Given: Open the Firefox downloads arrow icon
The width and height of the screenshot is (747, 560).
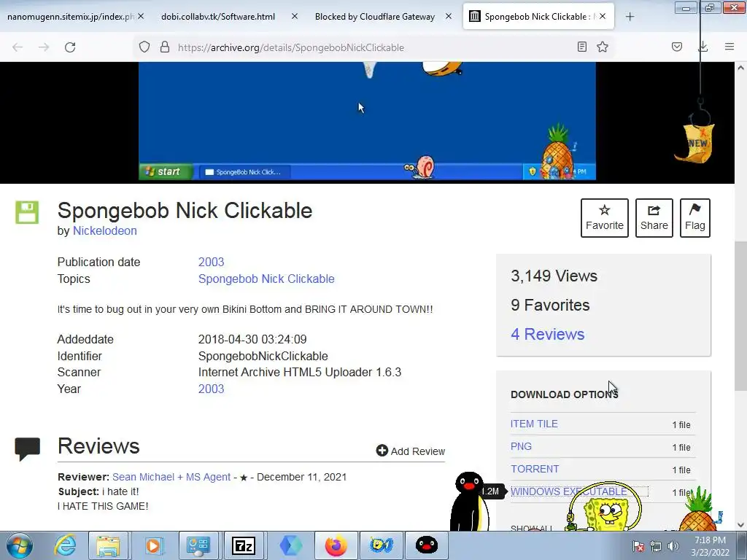Looking at the screenshot, I should point(703,47).
